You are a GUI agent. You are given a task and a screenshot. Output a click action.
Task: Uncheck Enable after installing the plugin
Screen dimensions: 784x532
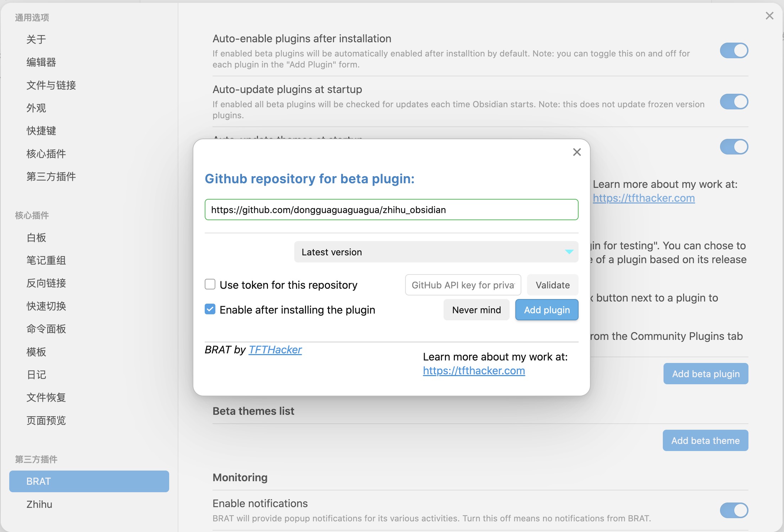coord(210,309)
